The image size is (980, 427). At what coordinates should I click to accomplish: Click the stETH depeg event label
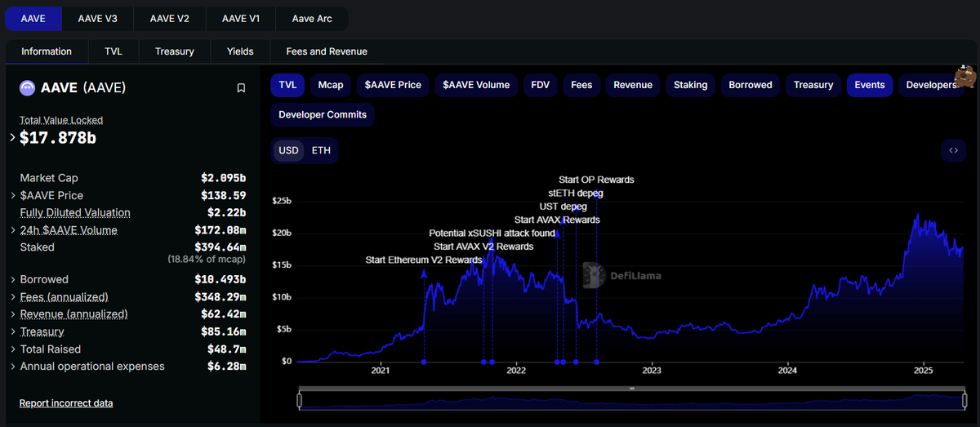[x=576, y=193]
